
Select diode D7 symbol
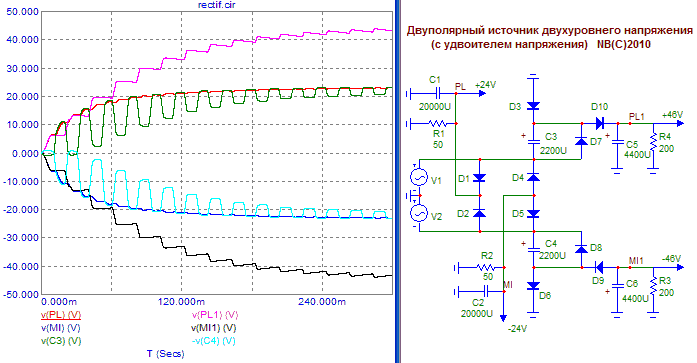tap(581, 141)
